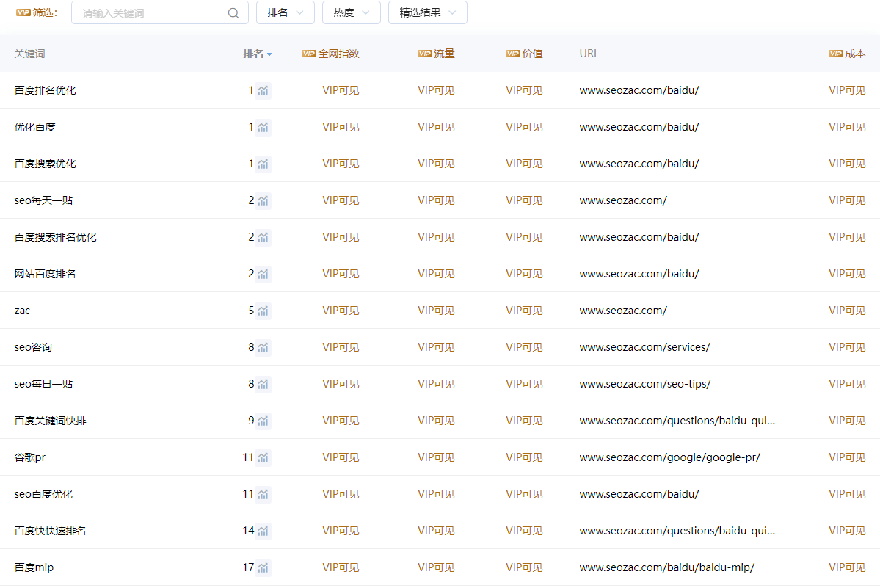Click keyword 百度快快速排名

[x=50, y=531]
